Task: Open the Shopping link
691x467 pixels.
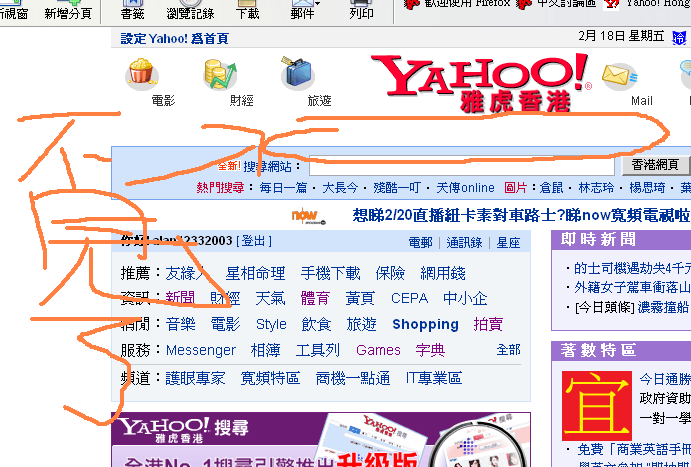Action: [x=425, y=325]
